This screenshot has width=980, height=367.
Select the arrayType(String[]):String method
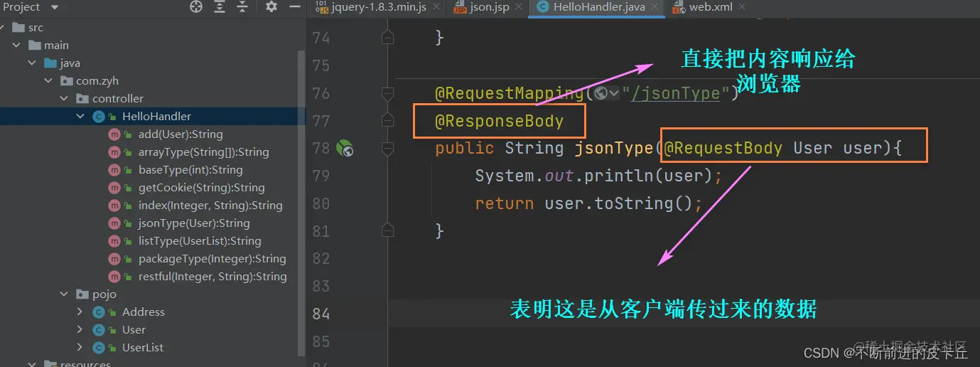pyautogui.click(x=203, y=151)
